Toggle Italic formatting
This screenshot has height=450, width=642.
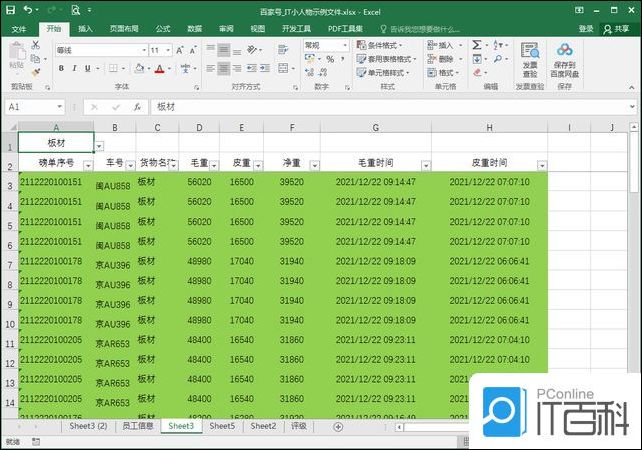74,68
